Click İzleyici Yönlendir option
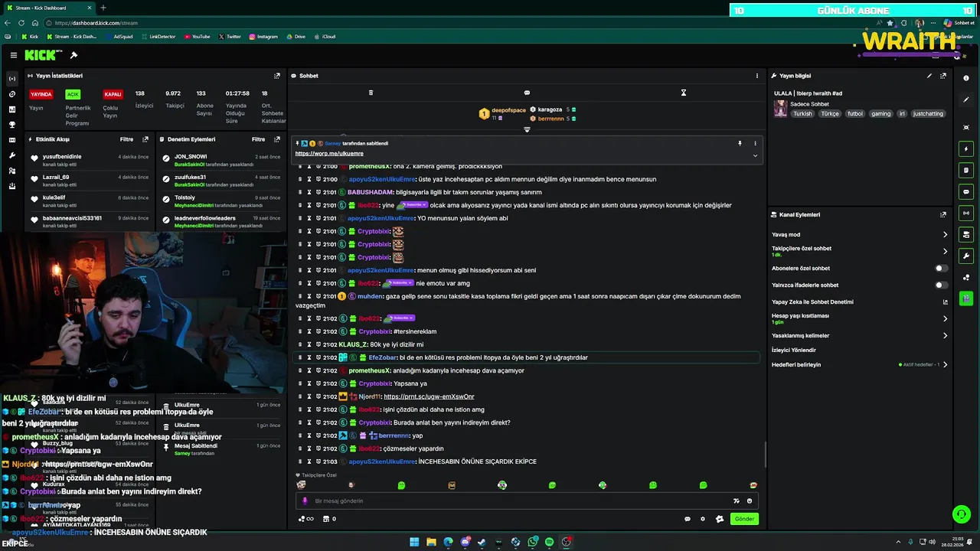This screenshot has width=980, height=551. click(794, 350)
